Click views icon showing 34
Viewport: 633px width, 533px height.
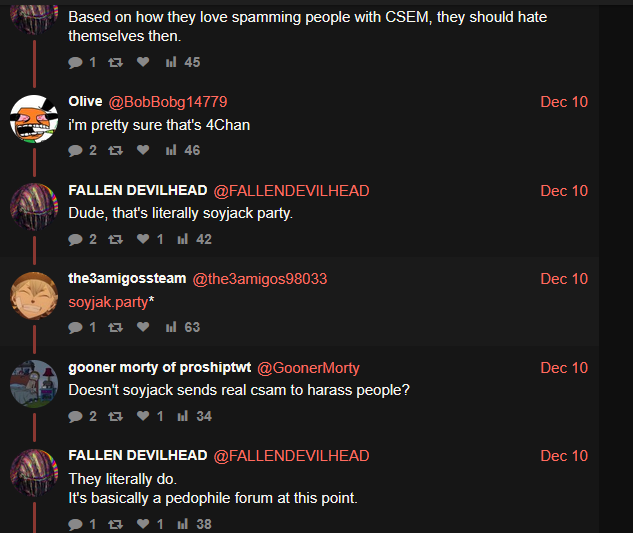[182, 416]
